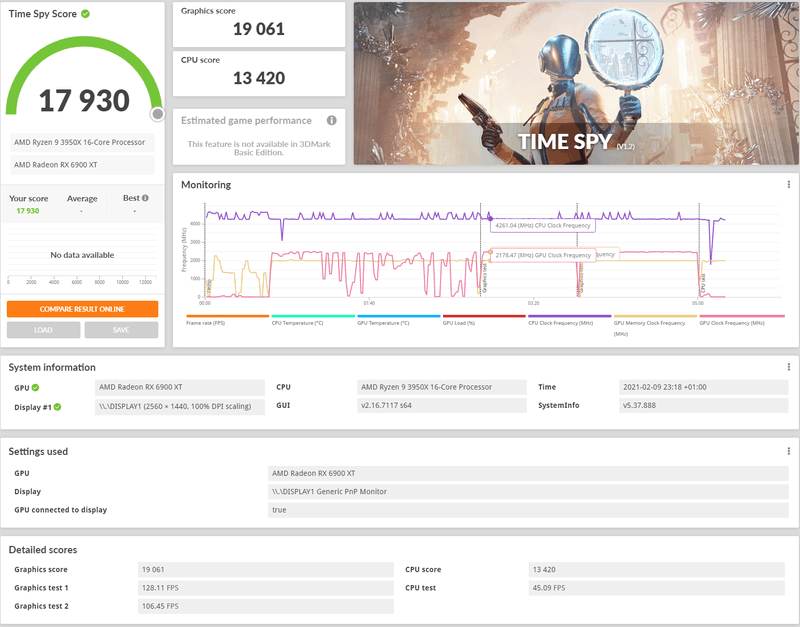This screenshot has width=800, height=627.
Task: Click the Your score value 17 930
Action: coord(28,211)
